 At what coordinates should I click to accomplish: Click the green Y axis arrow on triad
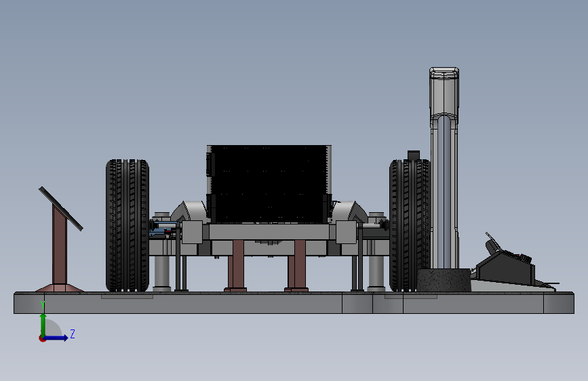43,324
